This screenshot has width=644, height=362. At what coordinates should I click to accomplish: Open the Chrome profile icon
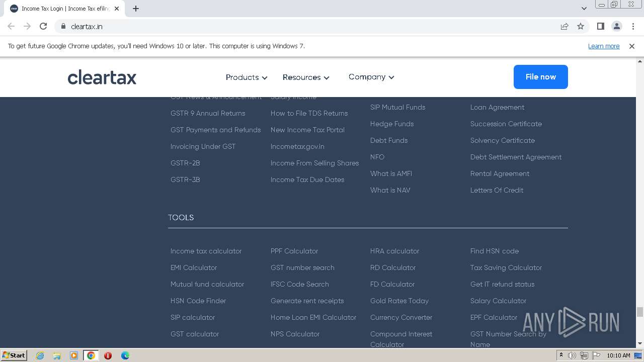[x=616, y=26]
